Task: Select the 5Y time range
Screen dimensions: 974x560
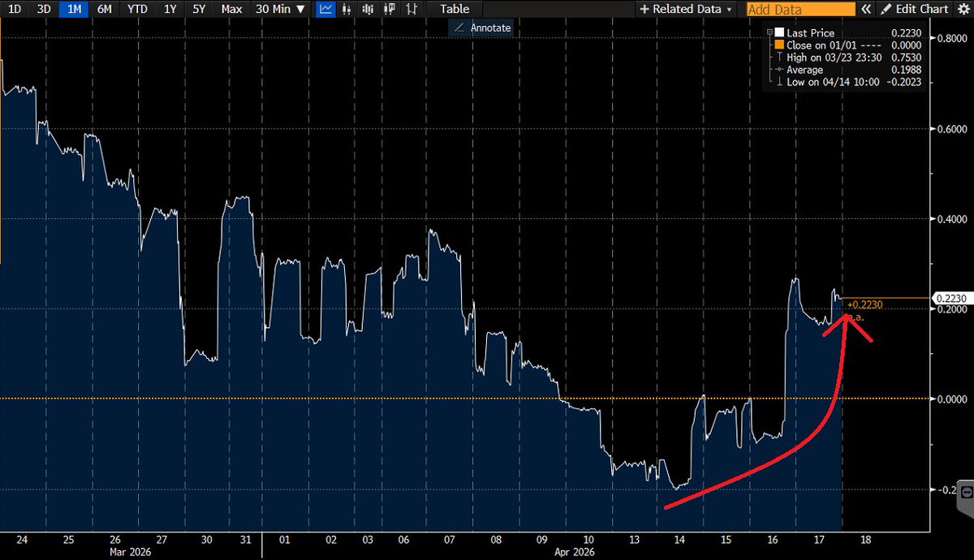Action: click(x=199, y=9)
